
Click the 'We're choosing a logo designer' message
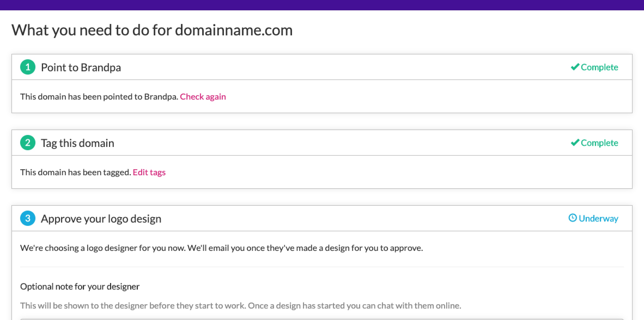[221, 248]
